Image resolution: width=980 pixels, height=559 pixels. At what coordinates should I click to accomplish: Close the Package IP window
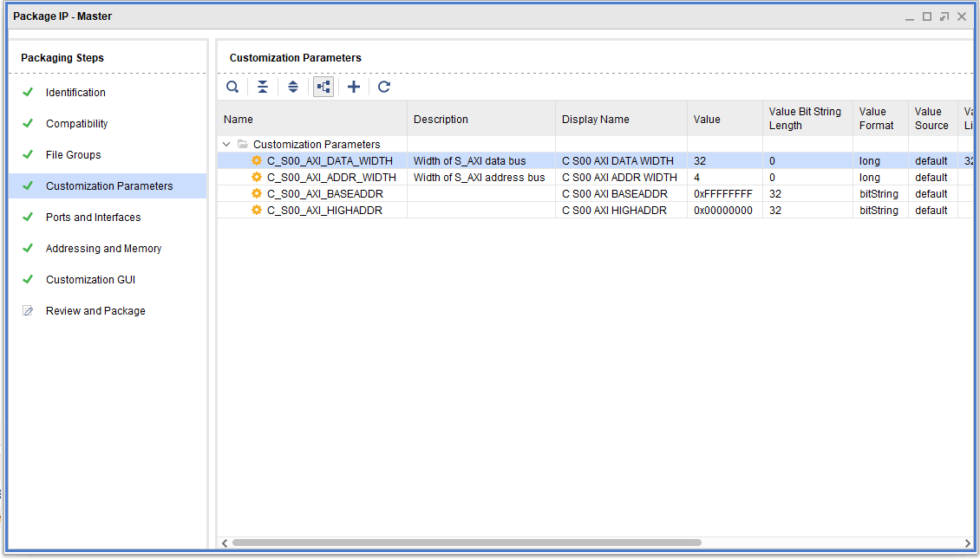(962, 16)
